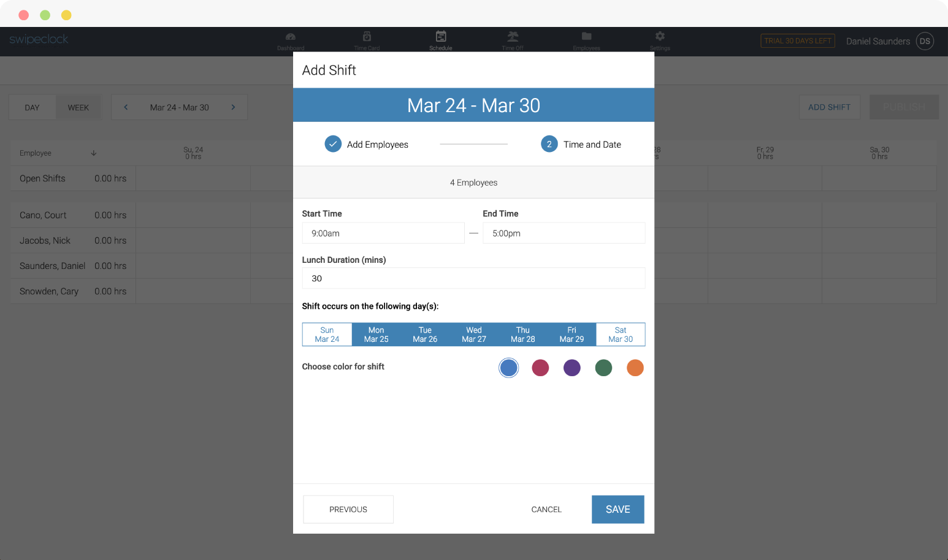Go to next week arrow
Viewport: 948px width, 560px height.
point(233,107)
